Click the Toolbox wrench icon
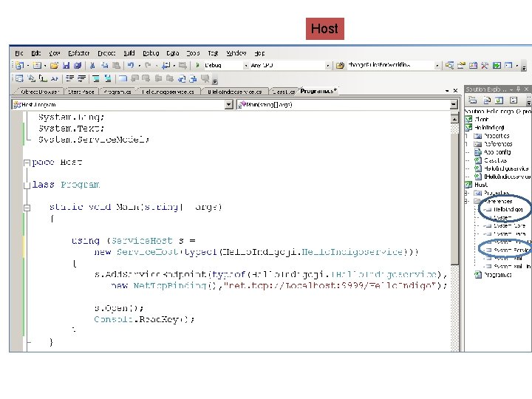This screenshot has height=399, width=532. point(485,65)
